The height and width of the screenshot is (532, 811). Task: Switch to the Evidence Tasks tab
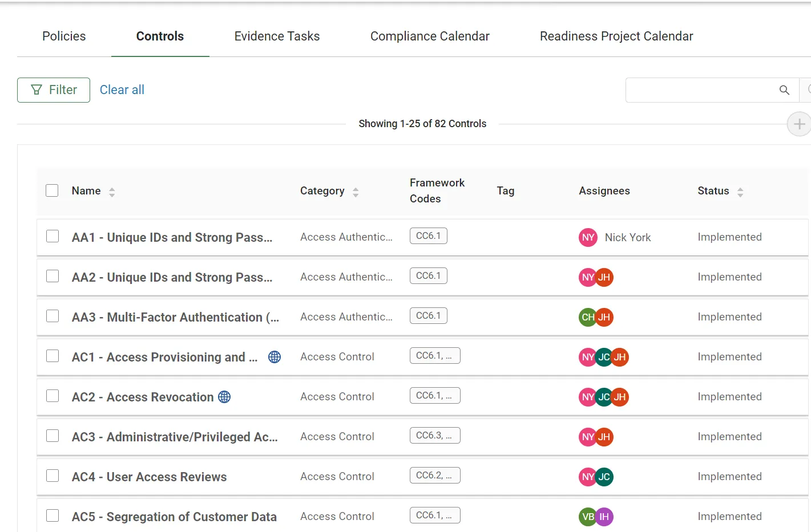pyautogui.click(x=277, y=36)
